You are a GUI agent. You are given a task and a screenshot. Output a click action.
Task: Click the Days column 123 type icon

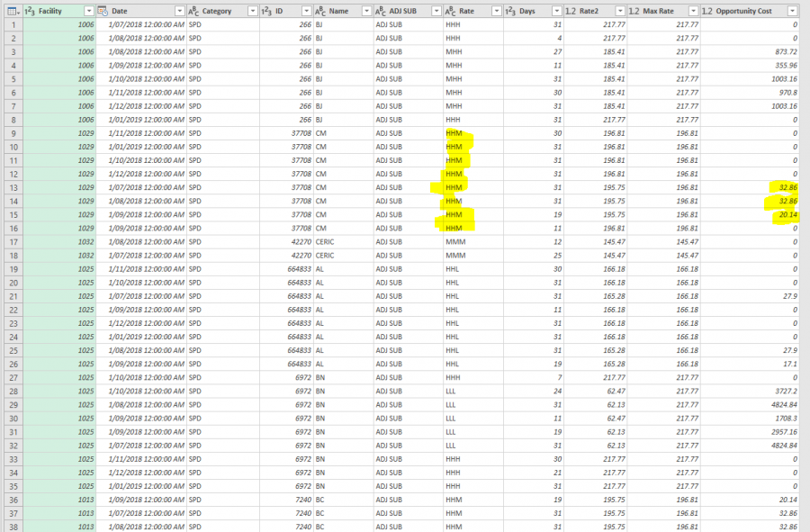[511, 11]
